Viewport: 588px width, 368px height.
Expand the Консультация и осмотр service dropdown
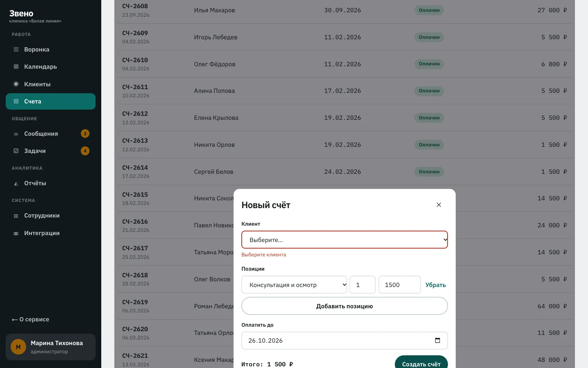[x=294, y=285]
